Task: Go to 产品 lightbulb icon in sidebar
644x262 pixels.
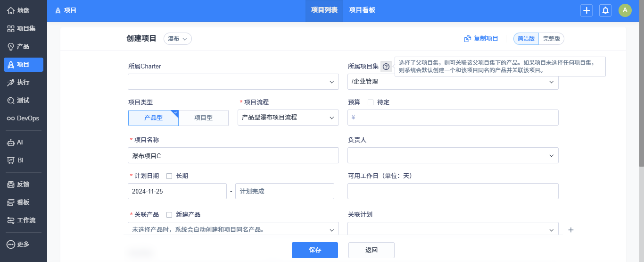Action: coord(11,47)
